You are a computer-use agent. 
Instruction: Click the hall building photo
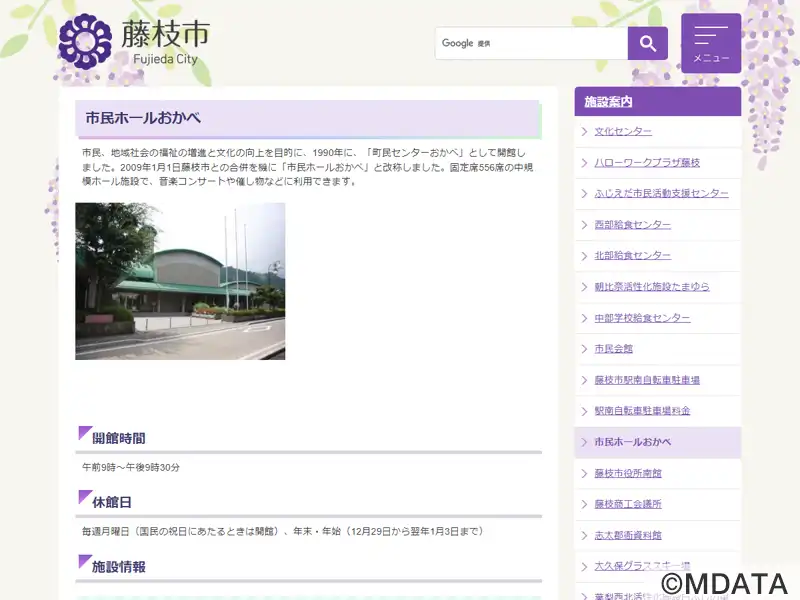(x=180, y=281)
